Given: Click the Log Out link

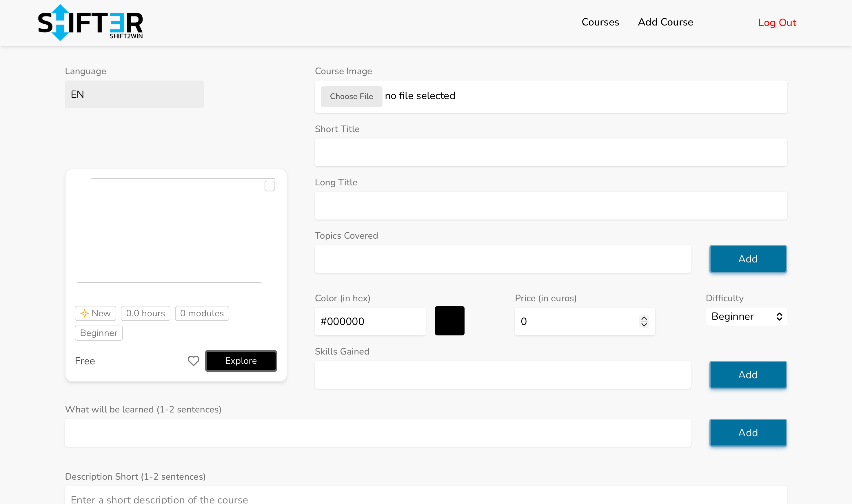Looking at the screenshot, I should click(777, 23).
